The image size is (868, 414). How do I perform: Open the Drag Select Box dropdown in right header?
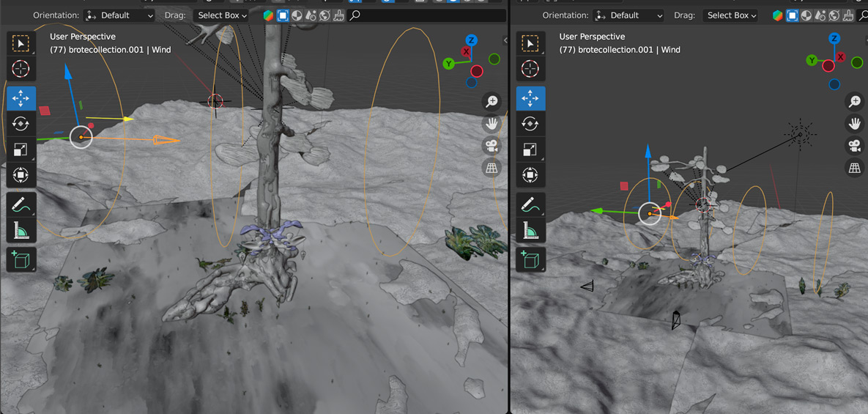(732, 15)
